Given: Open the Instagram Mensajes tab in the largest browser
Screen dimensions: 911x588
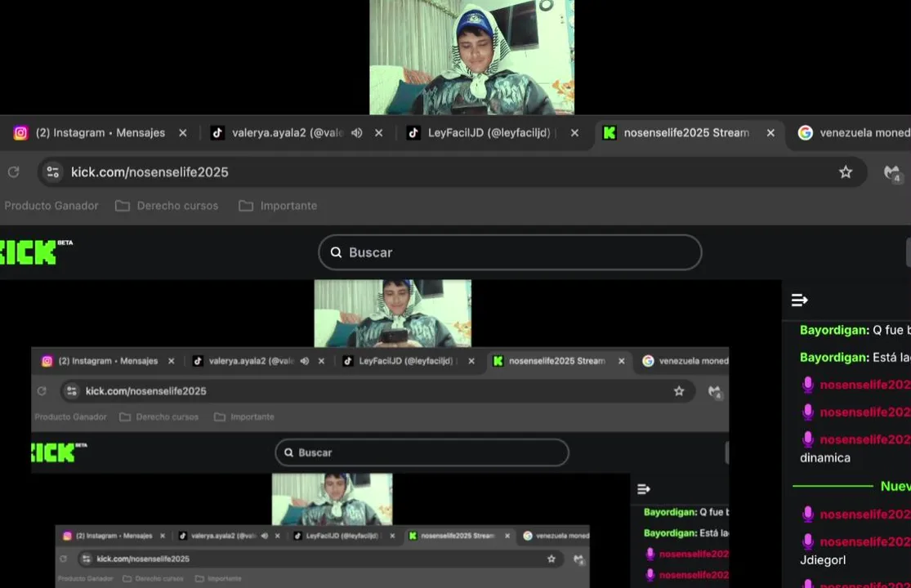Looking at the screenshot, I should coord(100,133).
